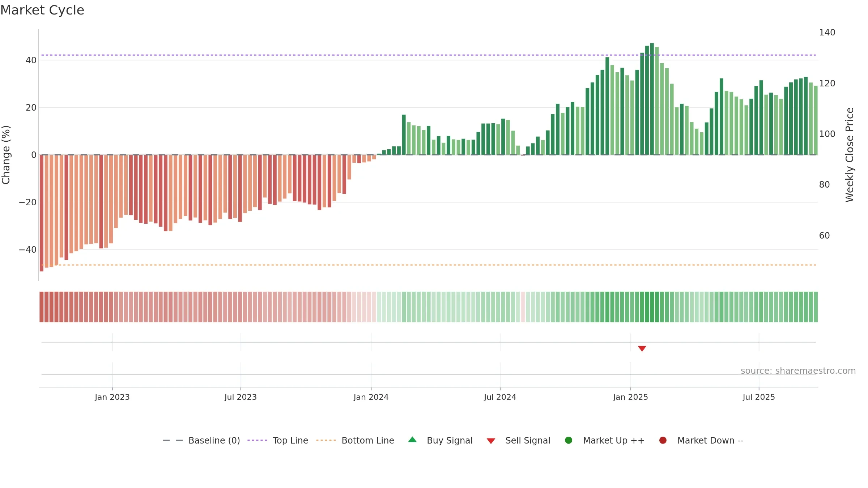Click the Weekly Close Price axis title

tap(850, 155)
